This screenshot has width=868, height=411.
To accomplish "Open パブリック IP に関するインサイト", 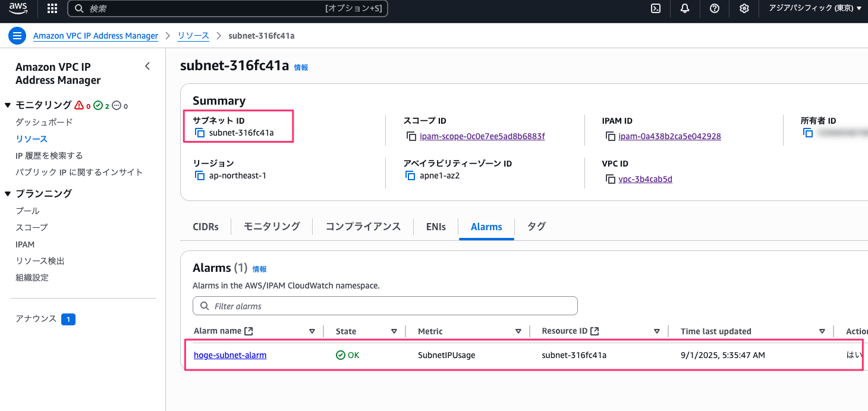I will (x=79, y=172).
